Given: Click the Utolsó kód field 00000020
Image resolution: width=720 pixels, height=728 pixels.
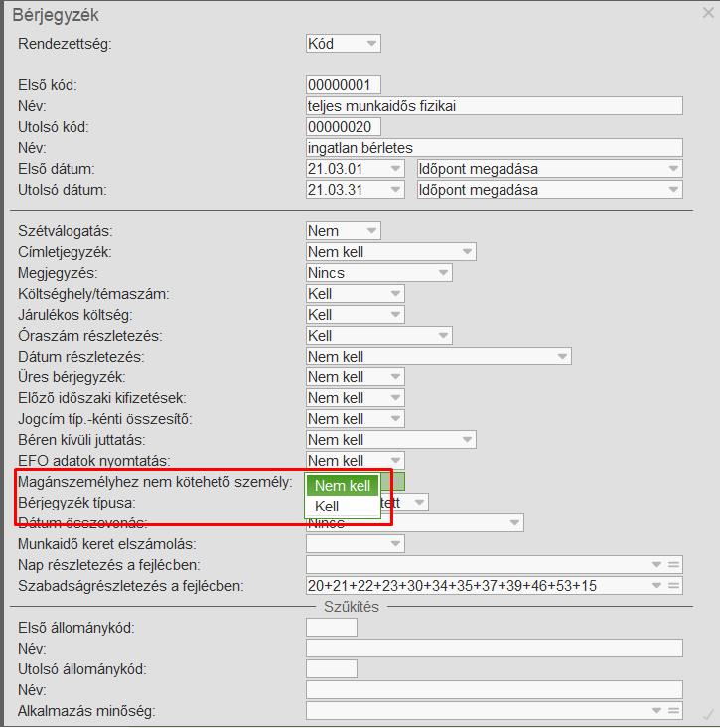Looking at the screenshot, I should click(x=344, y=127).
